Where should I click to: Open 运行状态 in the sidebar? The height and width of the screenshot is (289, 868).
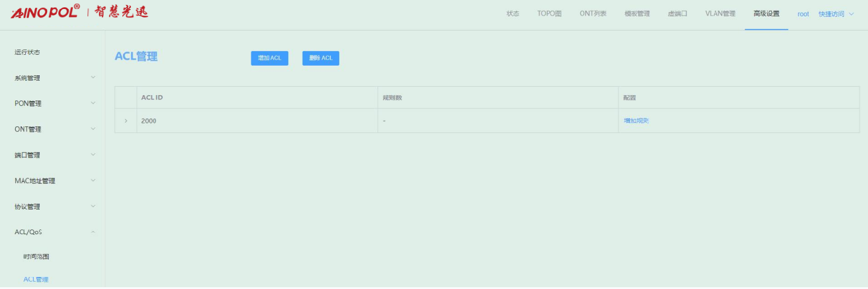(28, 52)
